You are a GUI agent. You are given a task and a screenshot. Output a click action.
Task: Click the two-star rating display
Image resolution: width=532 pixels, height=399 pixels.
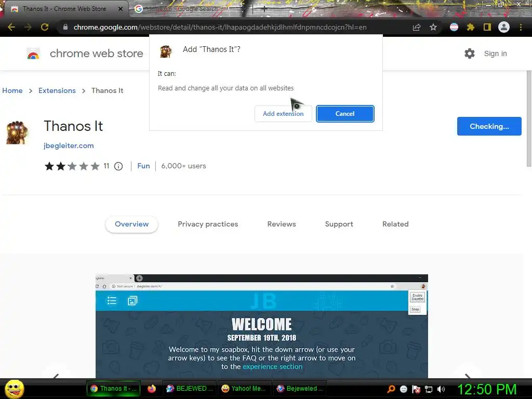(x=72, y=166)
